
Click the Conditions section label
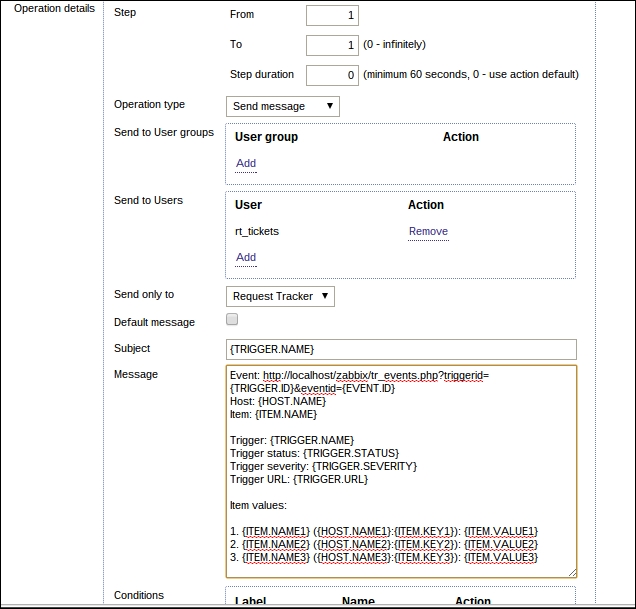[x=139, y=595]
